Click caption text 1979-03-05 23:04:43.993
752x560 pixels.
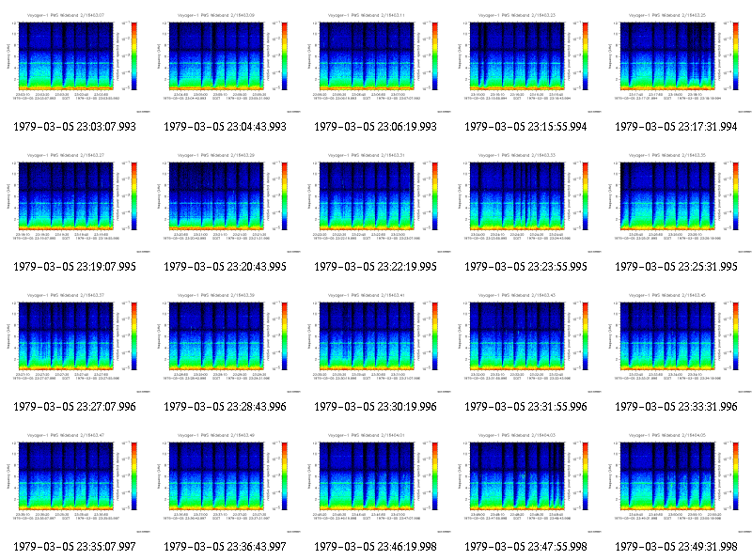[225, 127]
